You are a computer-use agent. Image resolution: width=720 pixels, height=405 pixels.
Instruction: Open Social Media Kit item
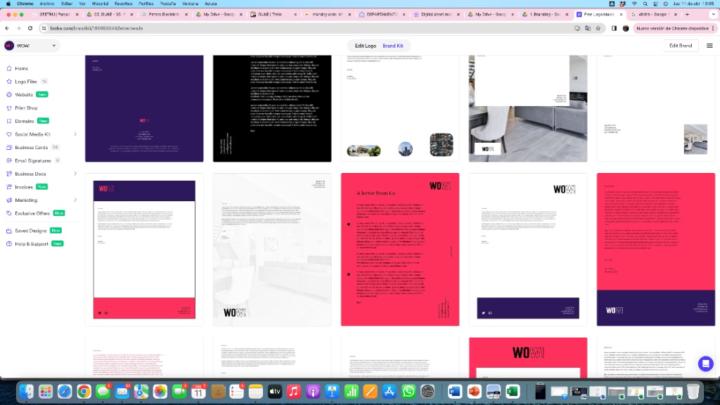[32, 135]
